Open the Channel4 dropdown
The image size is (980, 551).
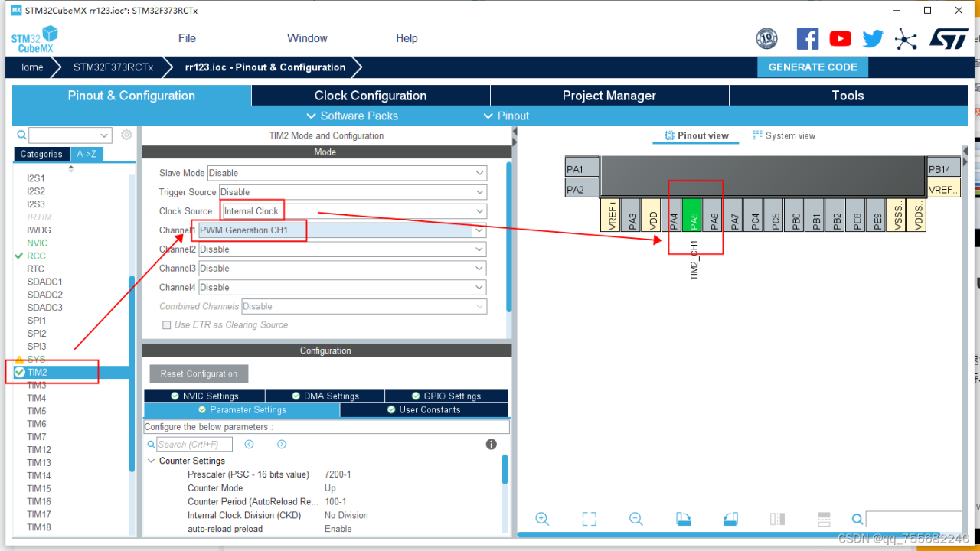pyautogui.click(x=342, y=288)
